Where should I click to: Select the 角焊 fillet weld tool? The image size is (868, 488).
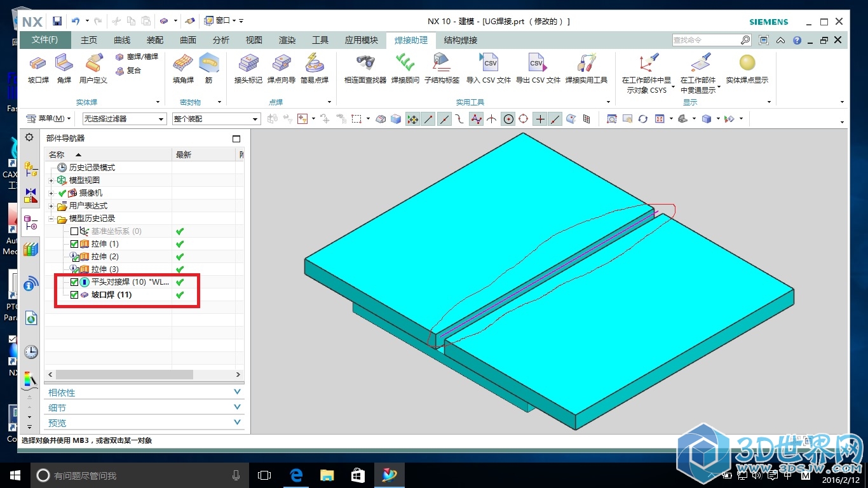(x=64, y=69)
